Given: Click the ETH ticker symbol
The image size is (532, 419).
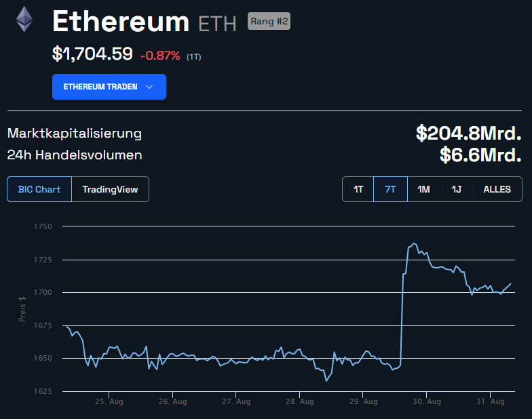Looking at the screenshot, I should coord(217,24).
